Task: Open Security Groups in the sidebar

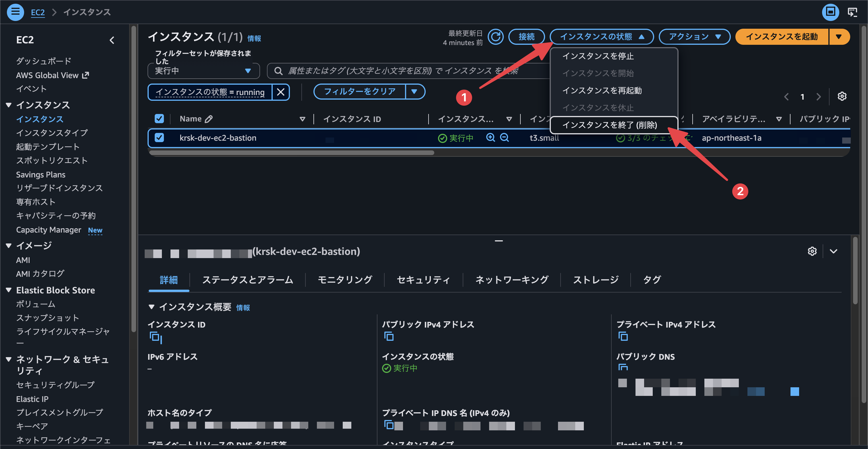Action: [55, 385]
